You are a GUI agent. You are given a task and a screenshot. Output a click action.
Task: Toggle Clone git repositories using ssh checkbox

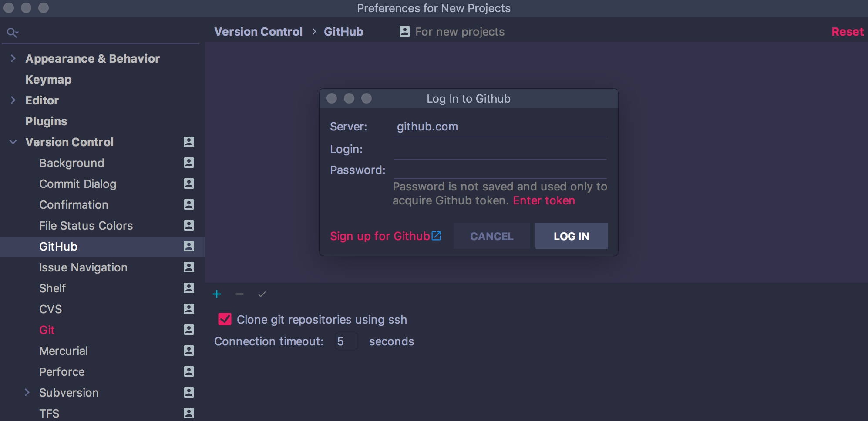(x=225, y=319)
